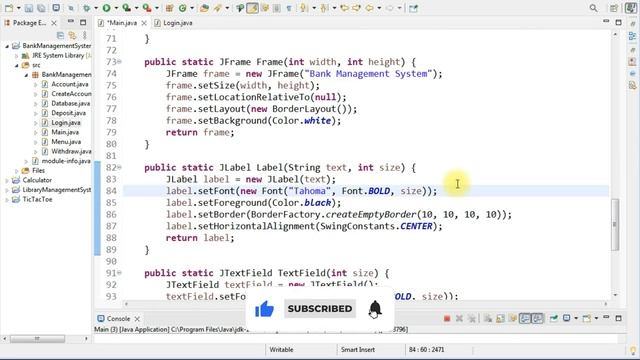Click the SUBSCRIBED overlay button

click(320, 309)
